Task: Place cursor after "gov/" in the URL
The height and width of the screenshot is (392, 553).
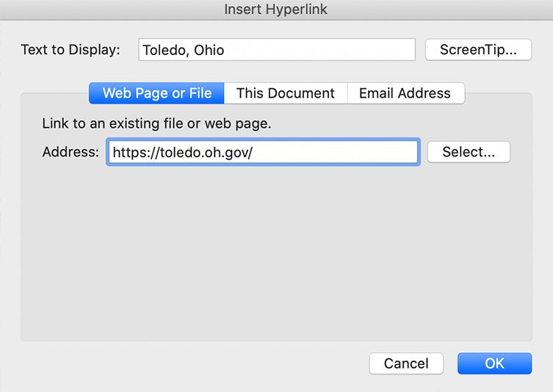Action: 253,153
